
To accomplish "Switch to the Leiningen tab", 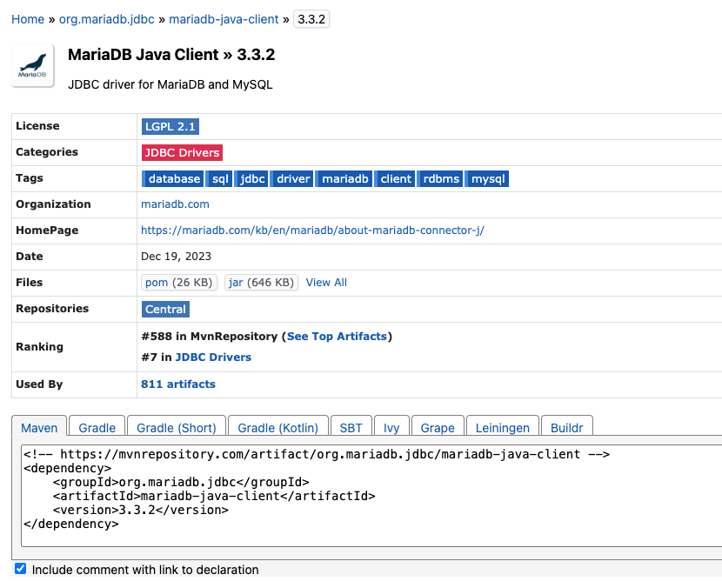I will tap(503, 428).
